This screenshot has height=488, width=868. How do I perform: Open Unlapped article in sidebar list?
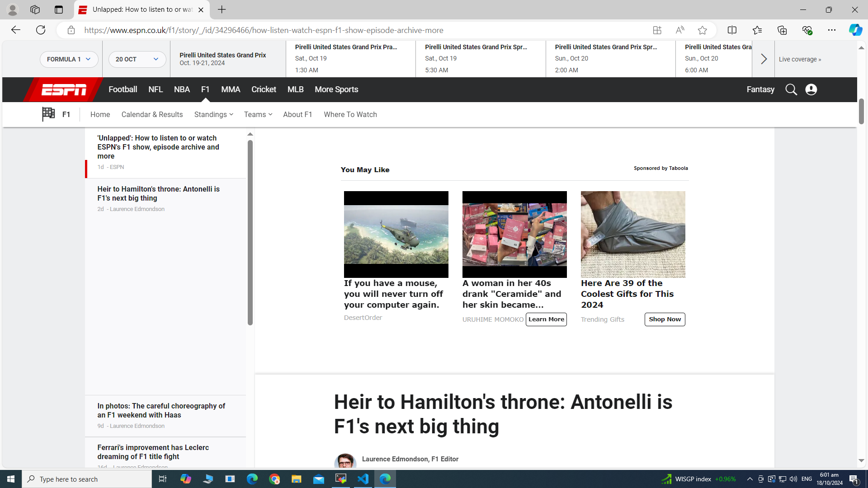tap(165, 152)
